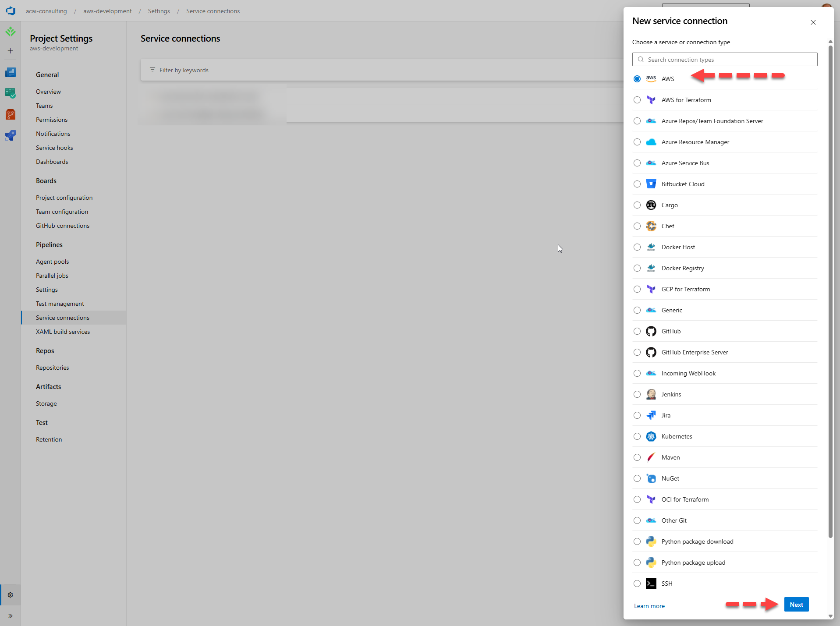840x626 pixels.
Task: Open the Azure DevOps logo home
Action: pos(11,11)
